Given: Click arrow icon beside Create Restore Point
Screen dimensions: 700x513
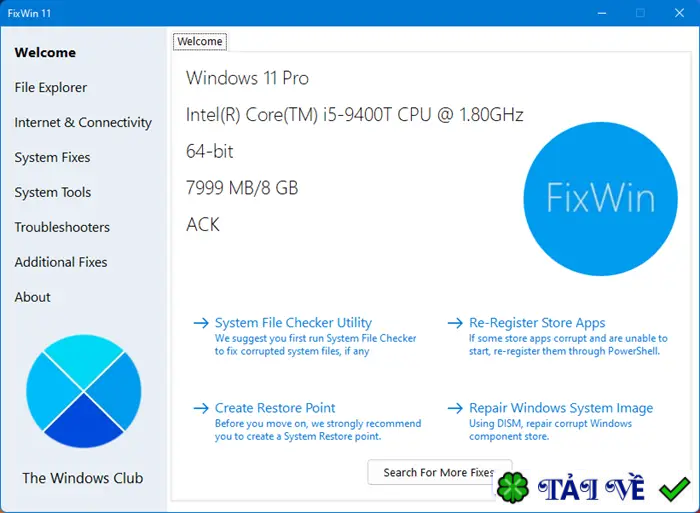Looking at the screenshot, I should pos(201,408).
